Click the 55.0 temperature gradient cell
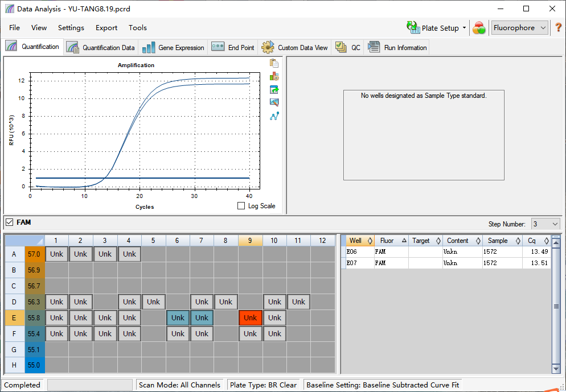 pyautogui.click(x=34, y=365)
